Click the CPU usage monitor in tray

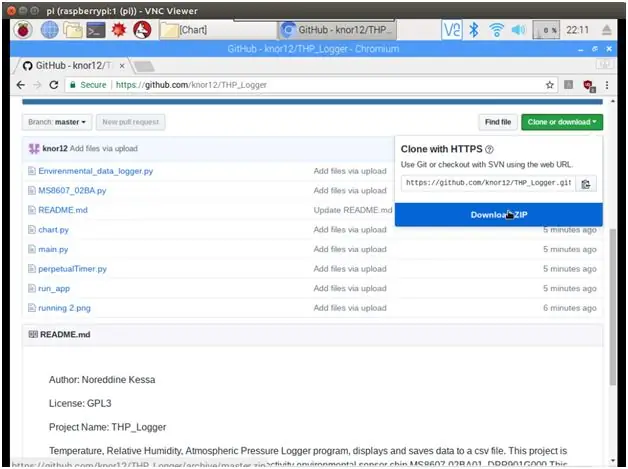[546, 30]
